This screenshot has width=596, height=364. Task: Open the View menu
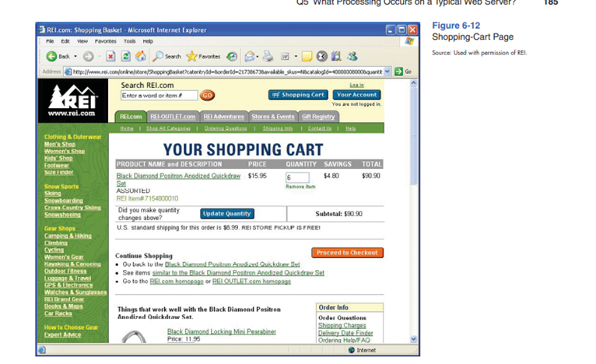[82, 41]
